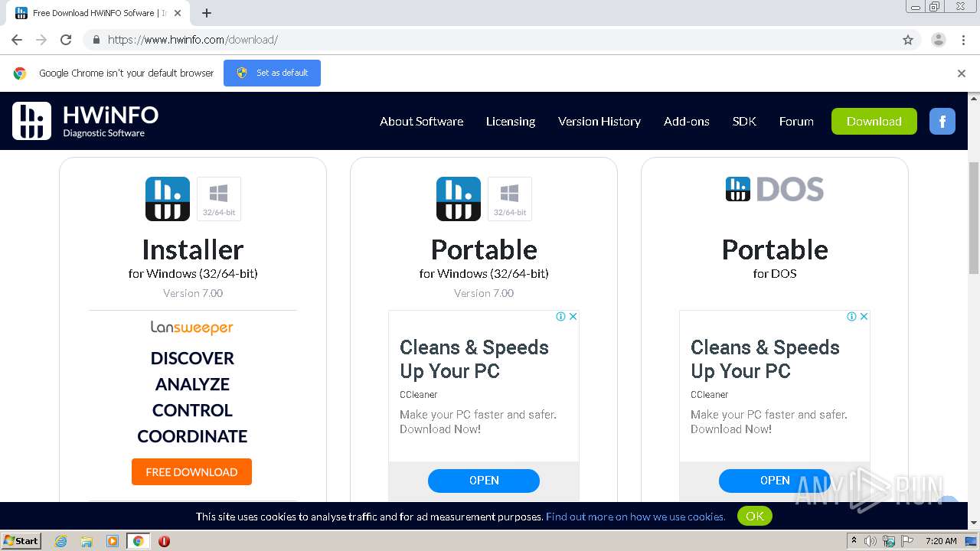This screenshot has width=980, height=551.
Task: Click the Lansweeper logo
Action: click(x=191, y=328)
